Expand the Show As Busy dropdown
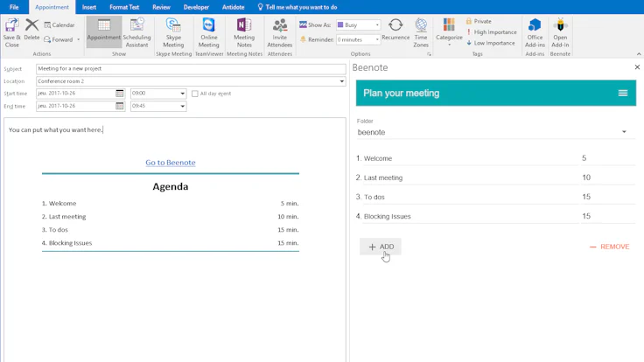This screenshot has height=362, width=644. click(377, 25)
